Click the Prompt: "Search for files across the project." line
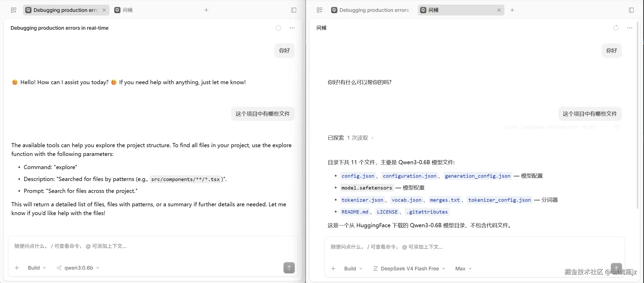This screenshot has width=644, height=283. (80, 191)
